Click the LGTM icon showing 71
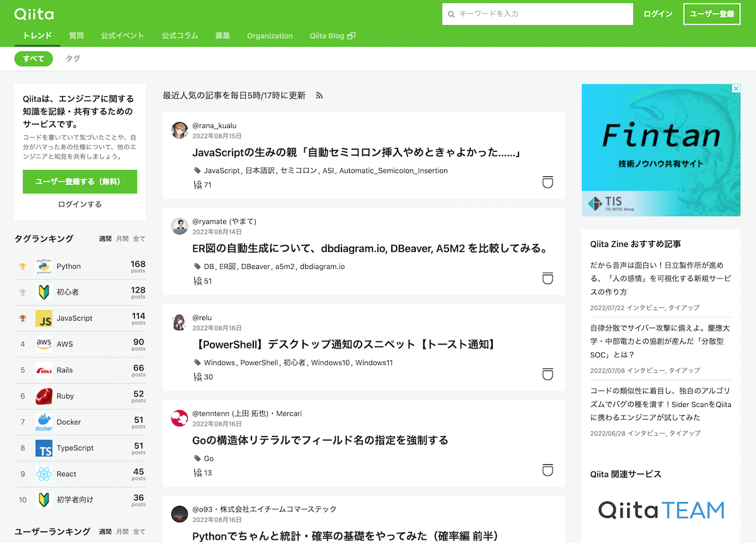Image resolution: width=756 pixels, height=543 pixels. tap(197, 185)
